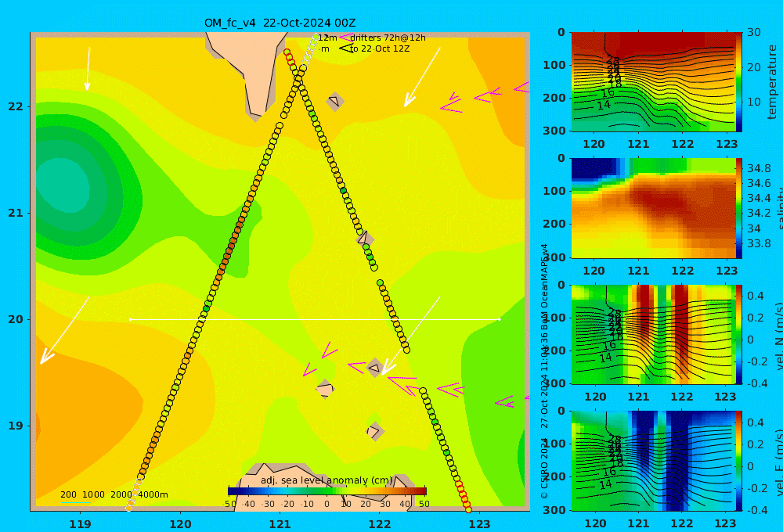This screenshot has height=532, width=783.
Task: Click the "adj. sea level anomaly (cm)" label
Action: pos(327,480)
